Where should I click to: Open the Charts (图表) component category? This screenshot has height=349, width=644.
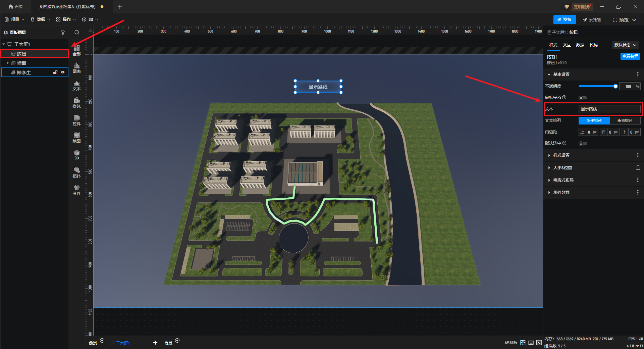click(76, 68)
